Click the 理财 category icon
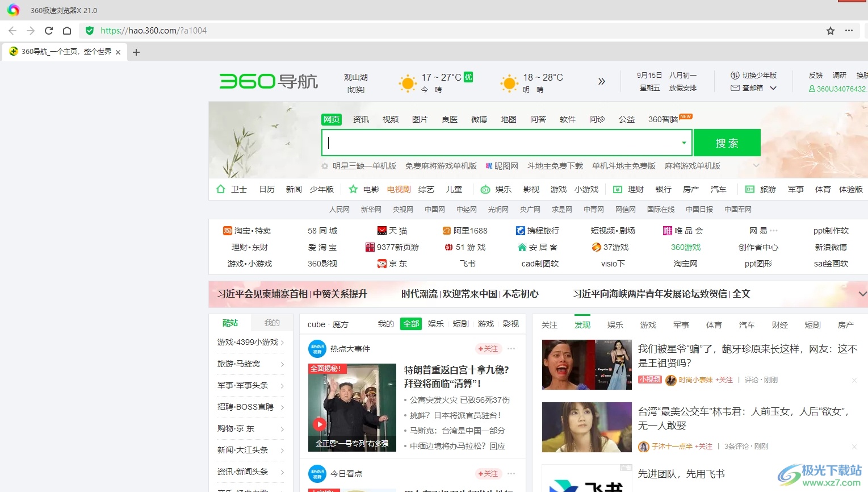868x492 pixels. tap(618, 189)
